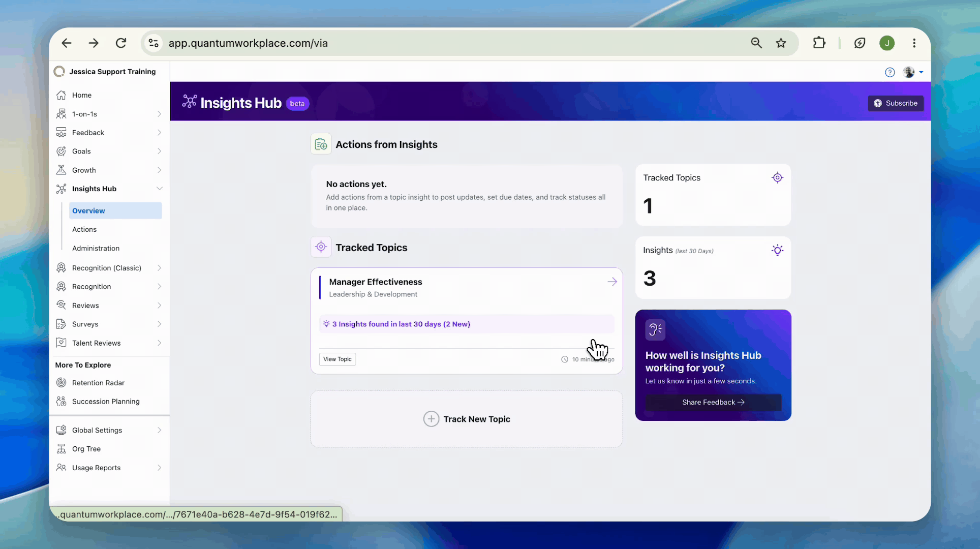Expand the Reviews chevron
This screenshot has width=980, height=549.
(x=159, y=305)
